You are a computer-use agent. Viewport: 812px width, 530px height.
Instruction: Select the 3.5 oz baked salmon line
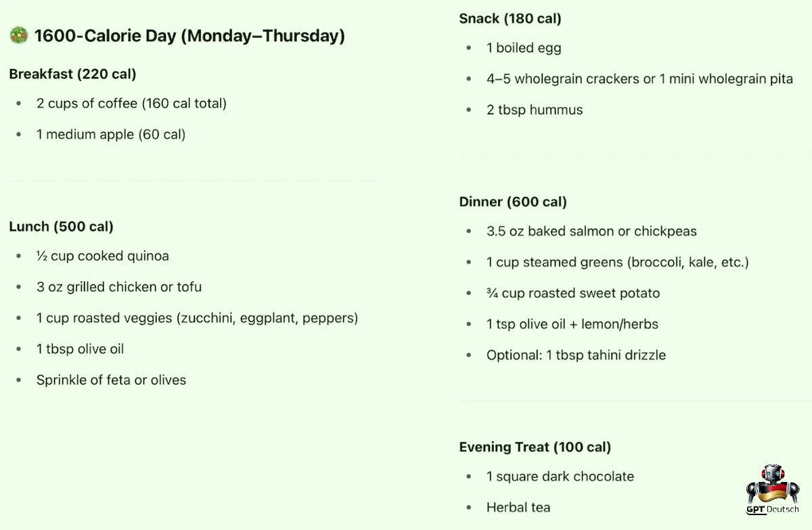[x=591, y=231]
